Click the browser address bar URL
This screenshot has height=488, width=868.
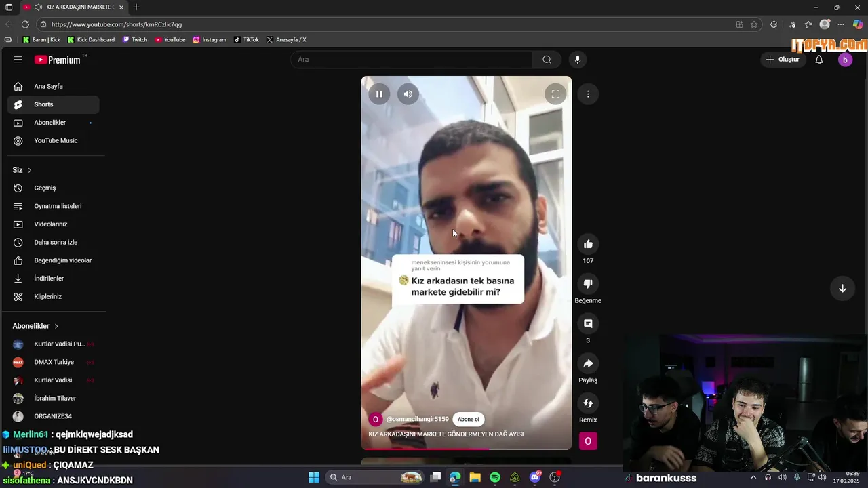(117, 24)
